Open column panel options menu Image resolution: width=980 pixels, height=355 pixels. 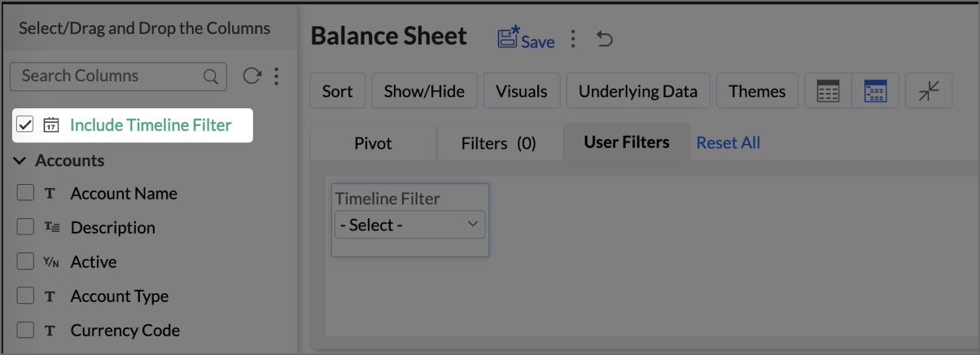click(277, 76)
